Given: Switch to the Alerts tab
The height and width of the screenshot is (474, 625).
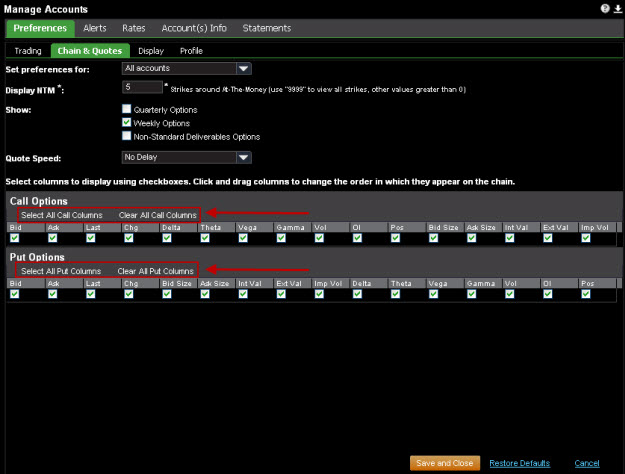Looking at the screenshot, I should coord(95,28).
